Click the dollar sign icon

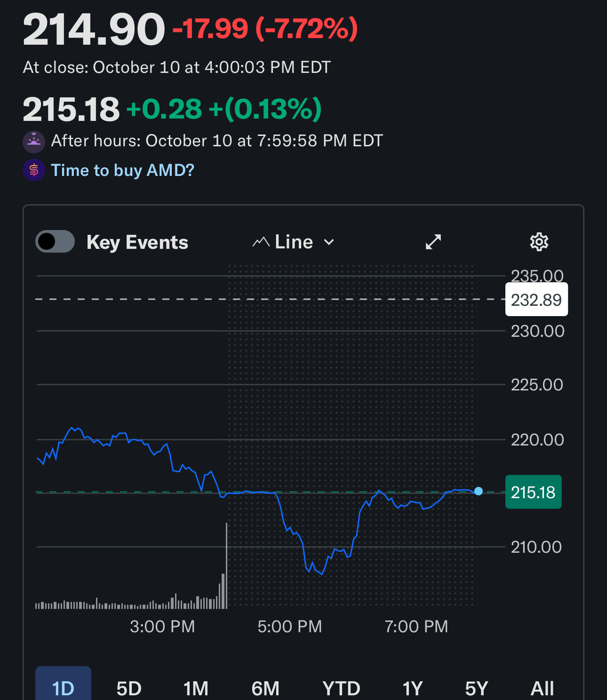34,170
